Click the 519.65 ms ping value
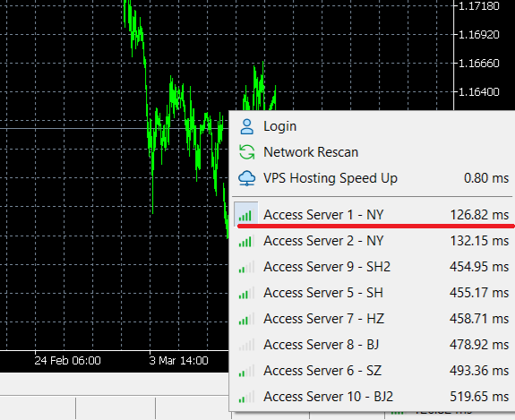This screenshot has width=515, height=420. (x=479, y=397)
